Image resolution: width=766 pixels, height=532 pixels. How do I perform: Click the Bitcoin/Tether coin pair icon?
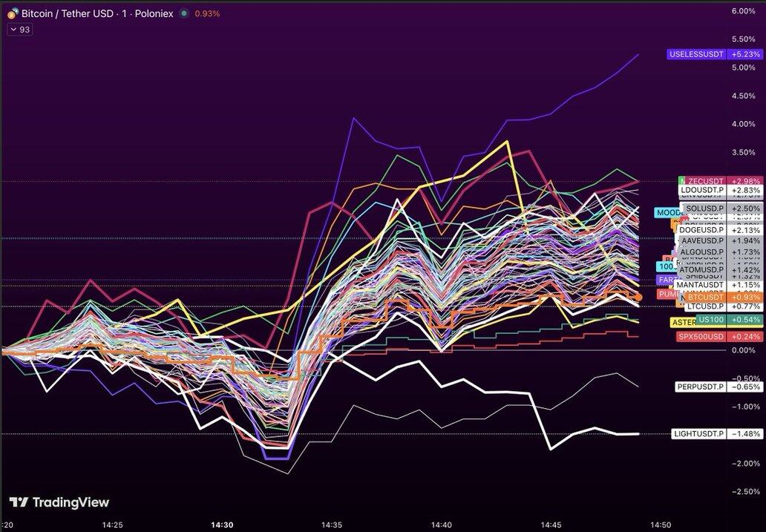[13, 13]
